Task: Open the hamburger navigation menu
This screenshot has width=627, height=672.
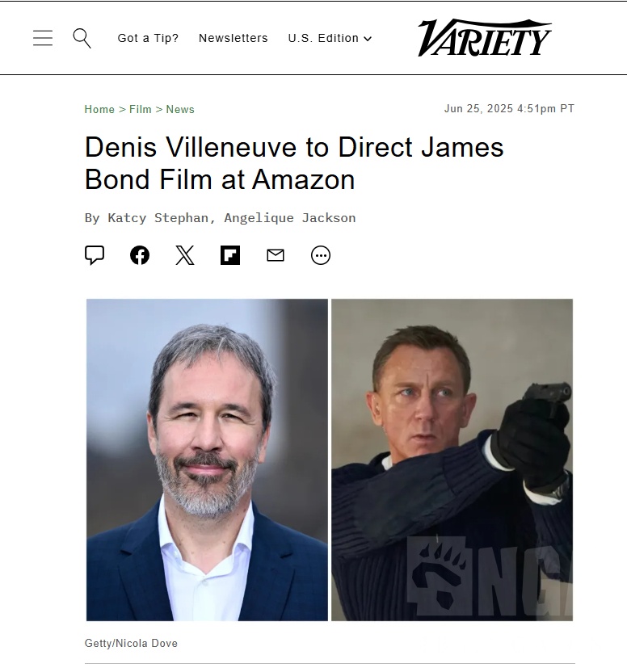Action: point(43,38)
